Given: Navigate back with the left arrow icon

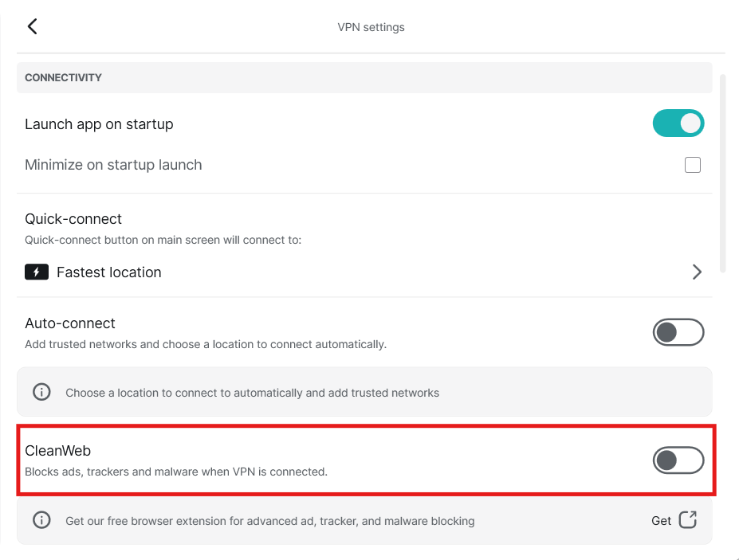Looking at the screenshot, I should click(31, 25).
